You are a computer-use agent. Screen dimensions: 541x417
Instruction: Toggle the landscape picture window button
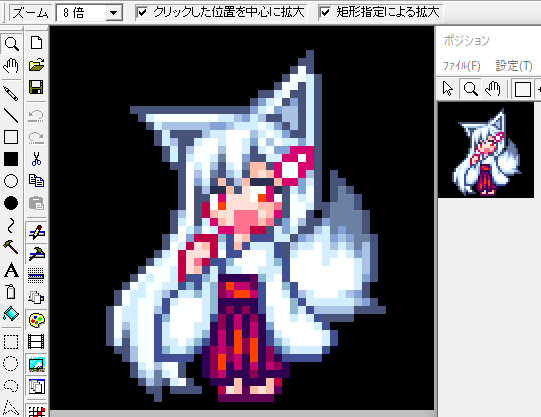(36, 364)
